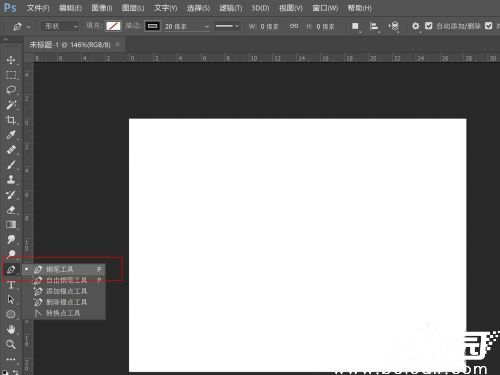Select the Eyedropper tool
Viewport: 500px width, 375px height.
(x=11, y=135)
